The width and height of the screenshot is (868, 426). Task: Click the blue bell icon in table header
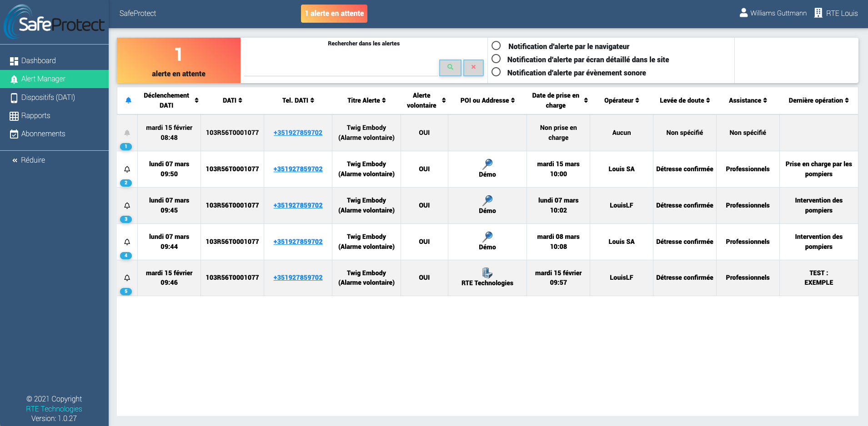point(128,100)
